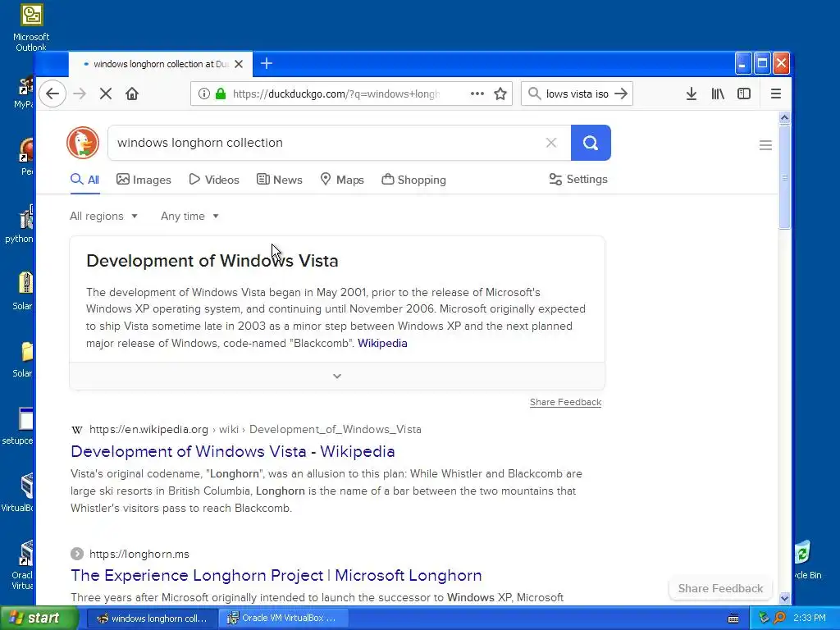This screenshot has height=630, width=840.
Task: Switch to the Maps results tab
Action: point(342,180)
